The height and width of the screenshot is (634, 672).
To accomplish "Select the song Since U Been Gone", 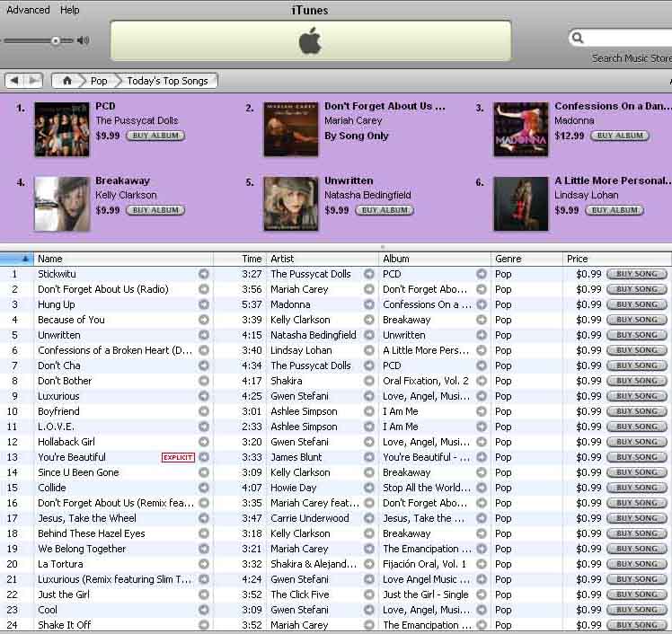I will point(78,472).
